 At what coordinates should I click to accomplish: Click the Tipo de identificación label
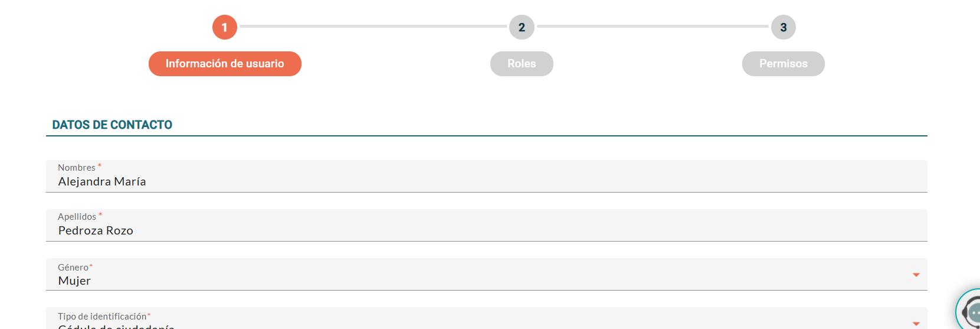click(x=102, y=317)
